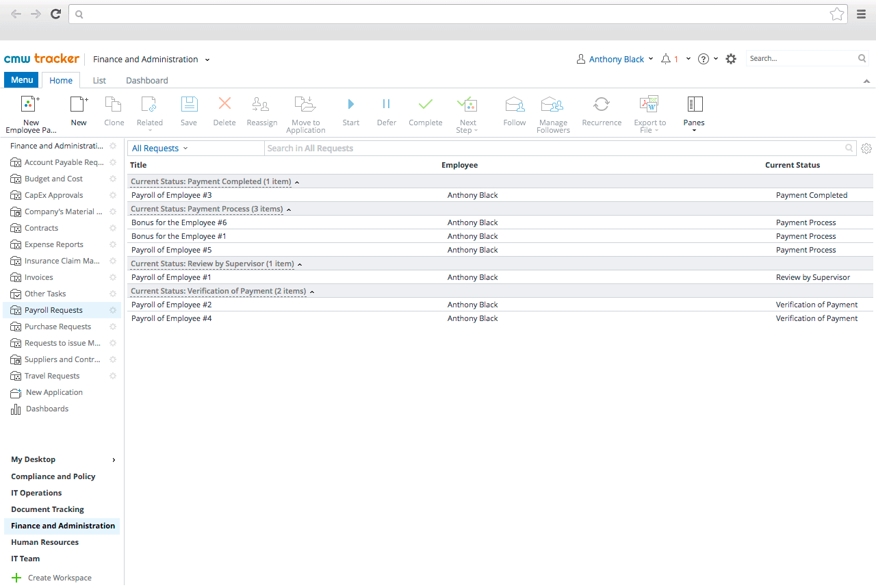Open Payroll of Employee #4 row
This screenshot has width=876, height=588.
point(500,318)
